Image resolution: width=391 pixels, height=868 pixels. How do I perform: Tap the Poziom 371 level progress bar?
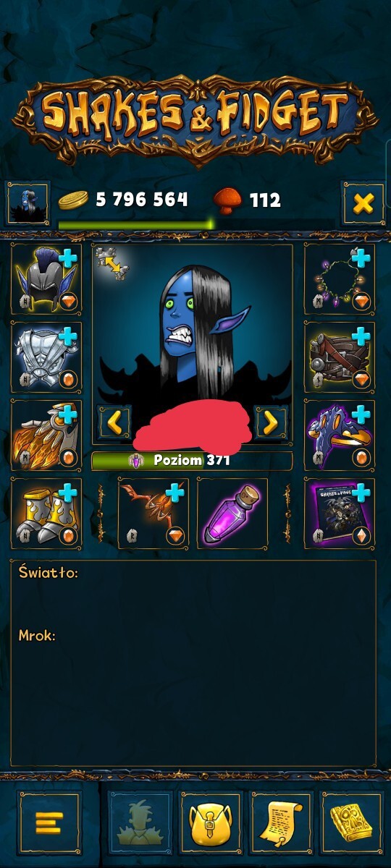pos(192,461)
